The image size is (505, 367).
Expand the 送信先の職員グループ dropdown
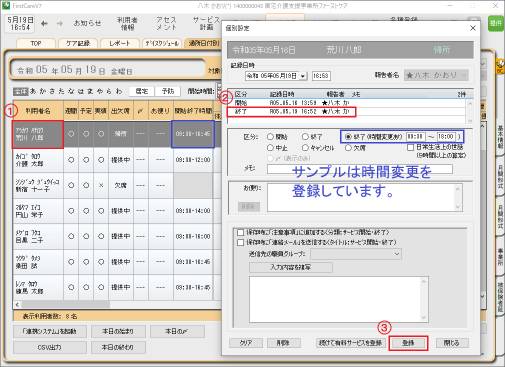[x=396, y=254]
